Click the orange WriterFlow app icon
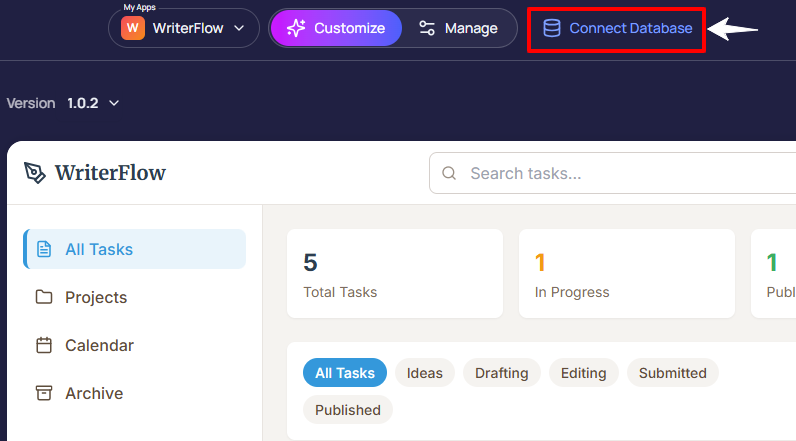 [x=132, y=28]
